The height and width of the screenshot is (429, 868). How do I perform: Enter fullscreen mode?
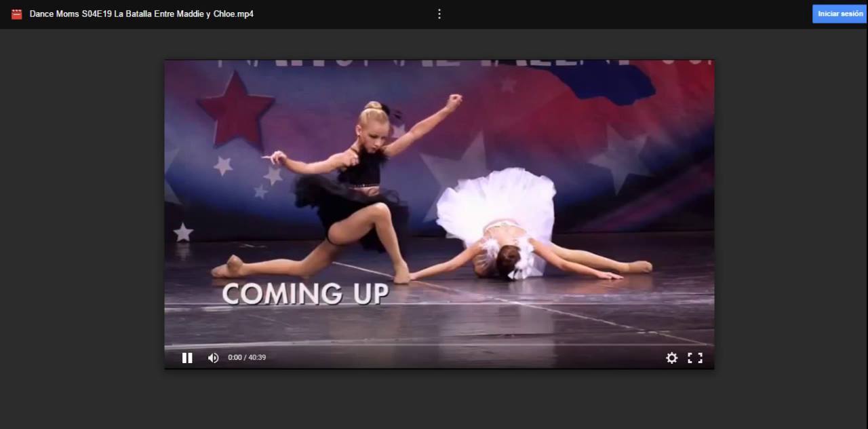695,358
